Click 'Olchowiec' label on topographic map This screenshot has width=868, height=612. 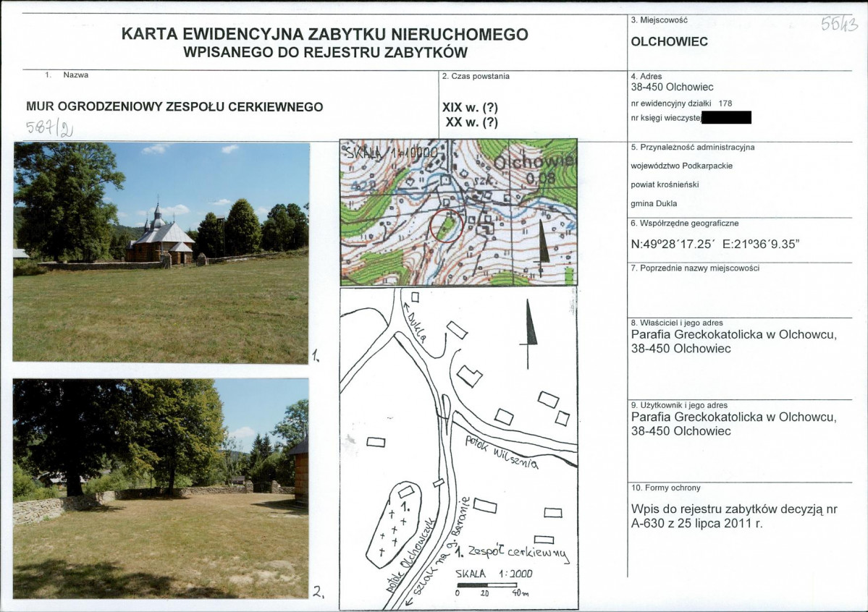point(534,162)
